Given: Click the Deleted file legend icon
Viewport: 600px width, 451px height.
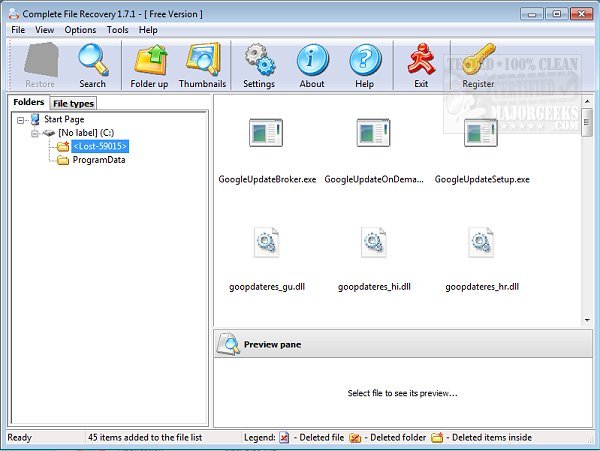Looking at the screenshot, I should [284, 437].
